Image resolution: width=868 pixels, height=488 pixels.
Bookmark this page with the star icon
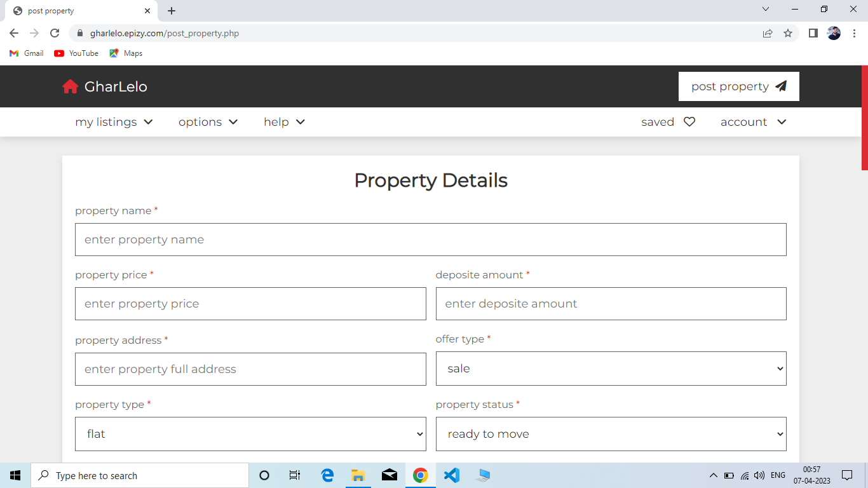tap(788, 33)
